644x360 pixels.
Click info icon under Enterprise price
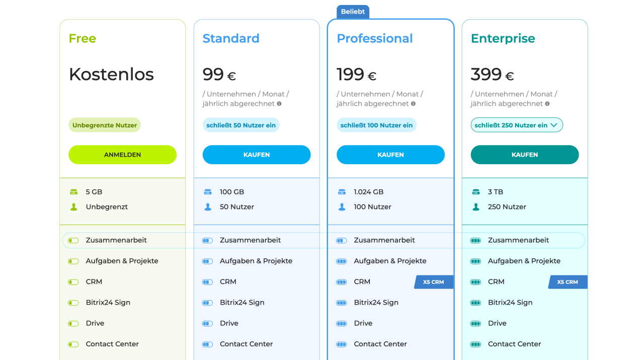point(547,104)
